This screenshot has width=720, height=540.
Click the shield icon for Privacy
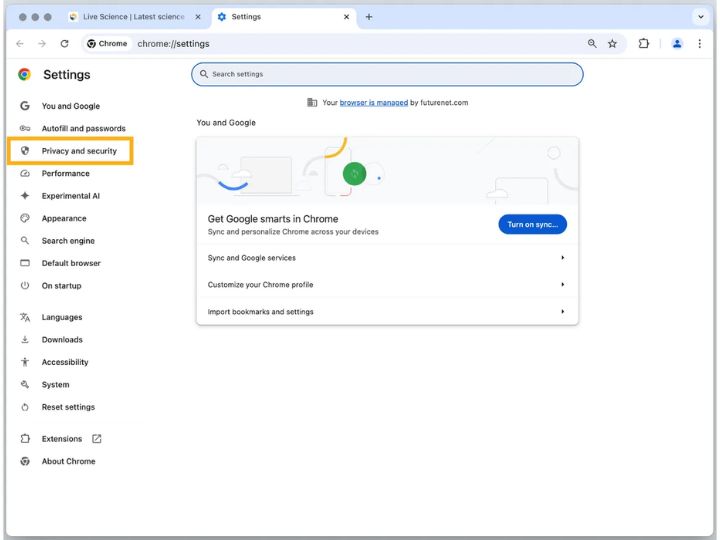tap(25, 151)
